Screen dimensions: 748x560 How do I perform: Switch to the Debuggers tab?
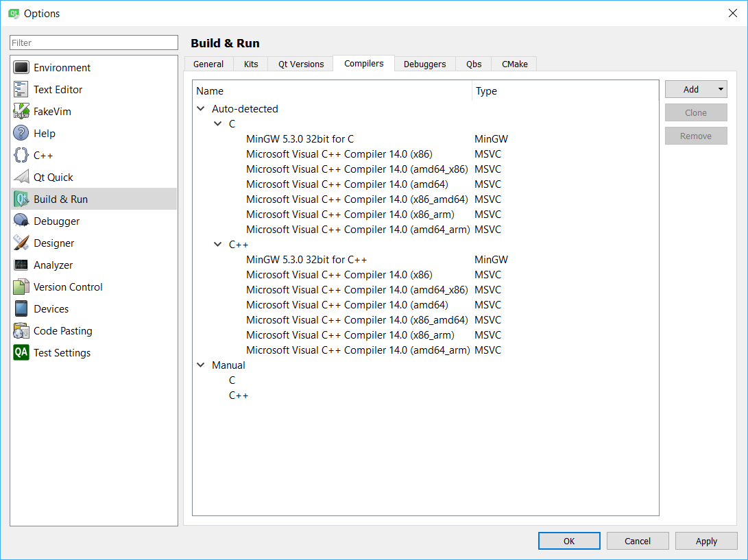pos(424,64)
